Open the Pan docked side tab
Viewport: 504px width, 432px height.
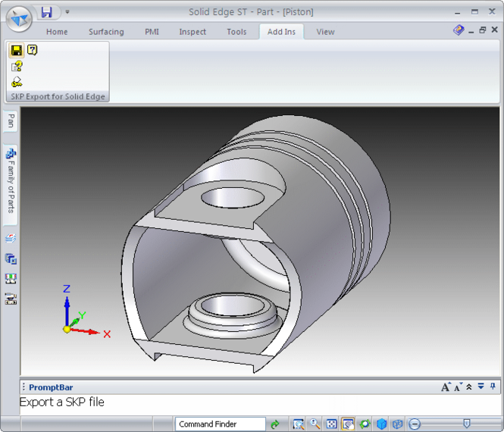coord(11,121)
